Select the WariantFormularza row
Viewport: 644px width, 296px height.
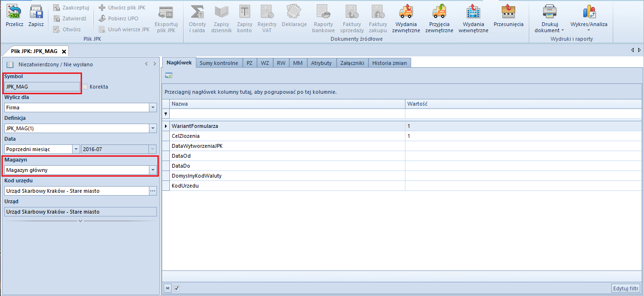coord(401,126)
